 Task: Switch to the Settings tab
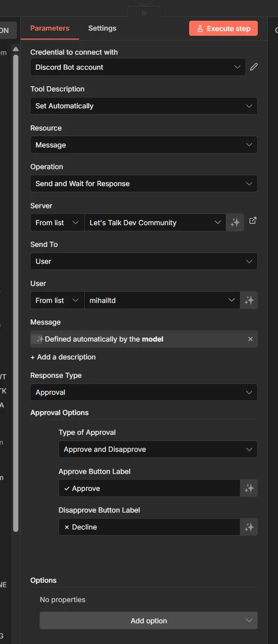[x=102, y=28]
